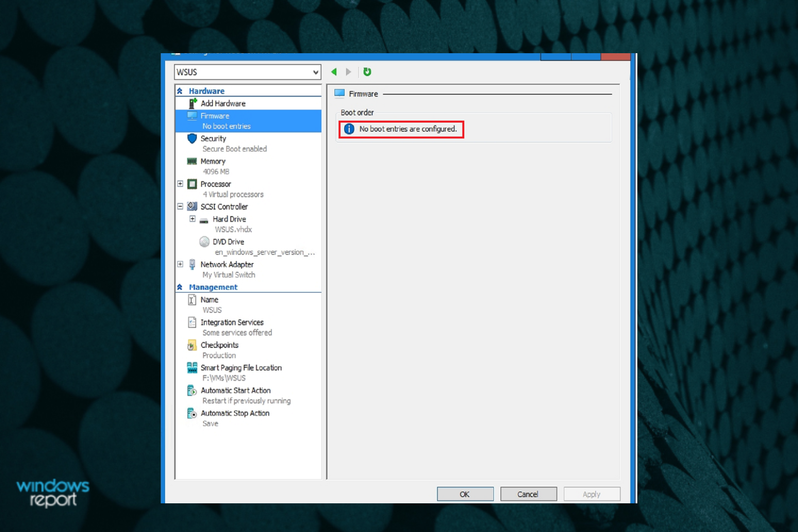Click the Processor icon
The image size is (798, 532).
[192, 184]
